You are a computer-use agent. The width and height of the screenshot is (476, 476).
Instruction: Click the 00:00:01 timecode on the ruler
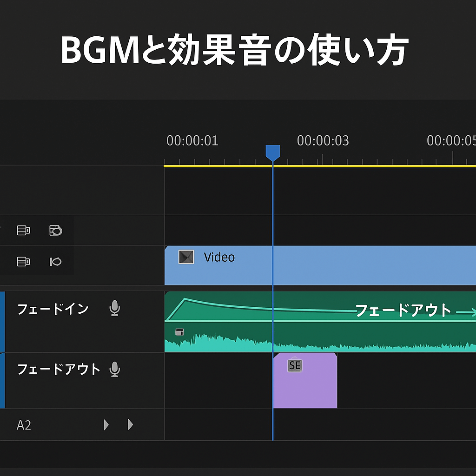[192, 140]
